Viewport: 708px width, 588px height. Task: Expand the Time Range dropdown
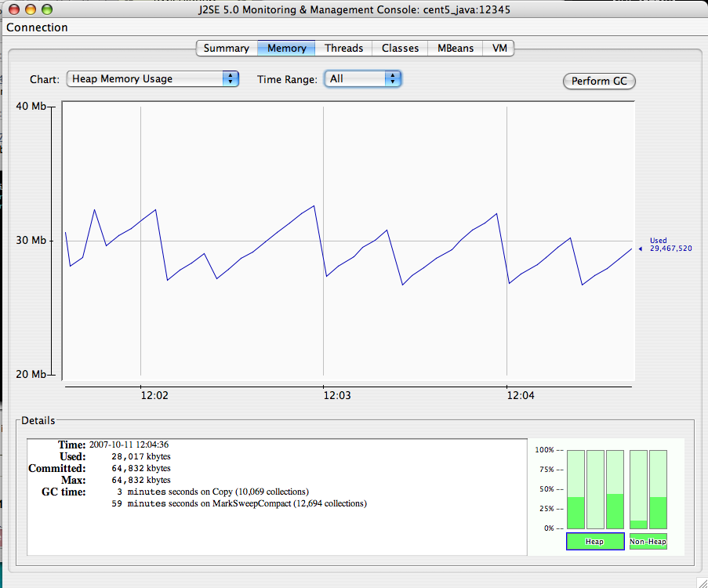click(x=362, y=79)
